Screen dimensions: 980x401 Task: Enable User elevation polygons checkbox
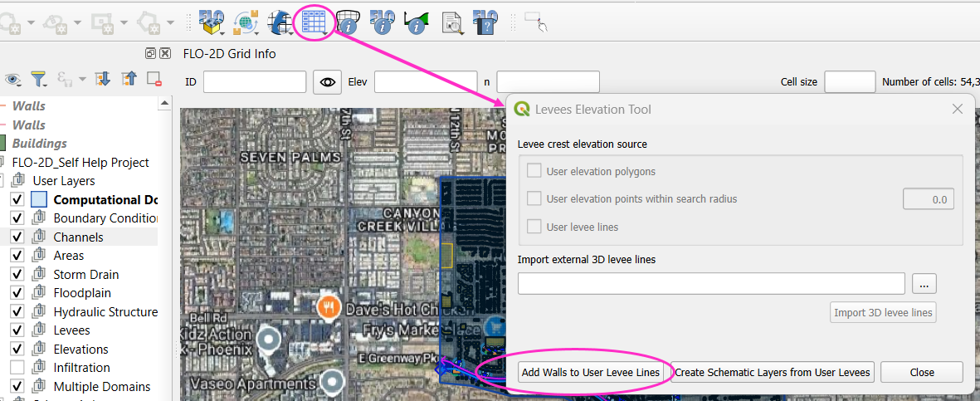534,172
